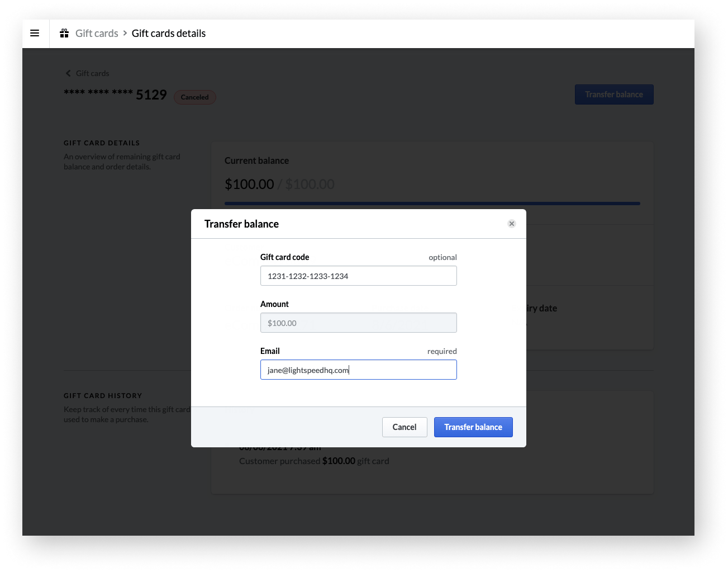Viewport: 728px width, 572px height.
Task: Focus the Email input field
Action: (x=359, y=370)
